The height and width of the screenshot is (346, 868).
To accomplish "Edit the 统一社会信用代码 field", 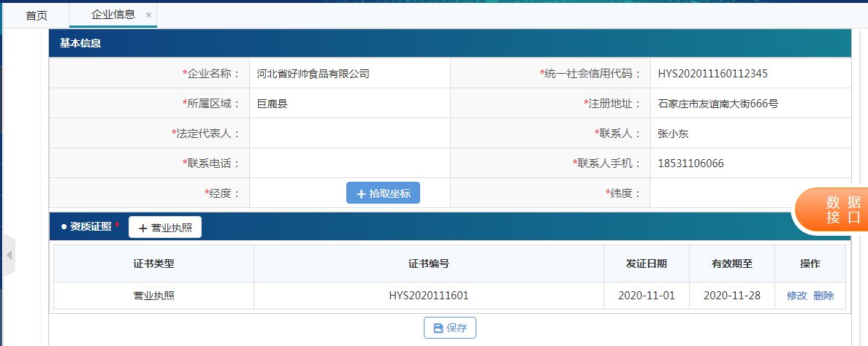I will [x=750, y=74].
